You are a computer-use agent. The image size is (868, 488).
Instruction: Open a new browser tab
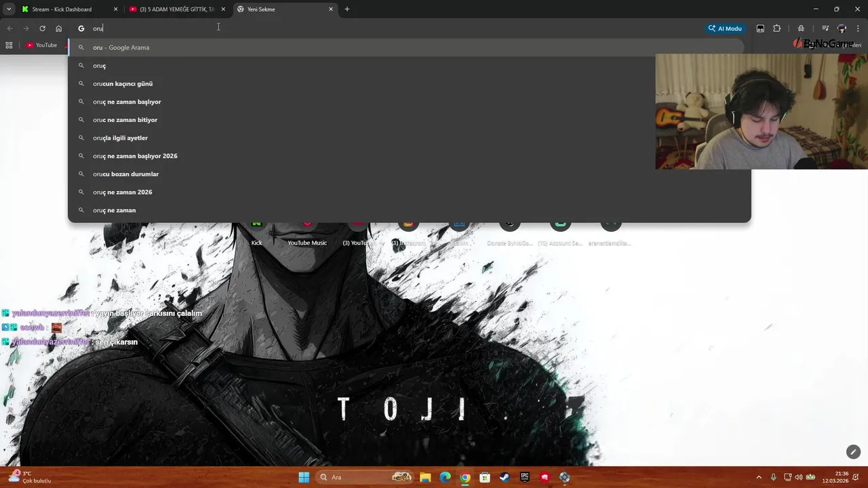(x=347, y=9)
